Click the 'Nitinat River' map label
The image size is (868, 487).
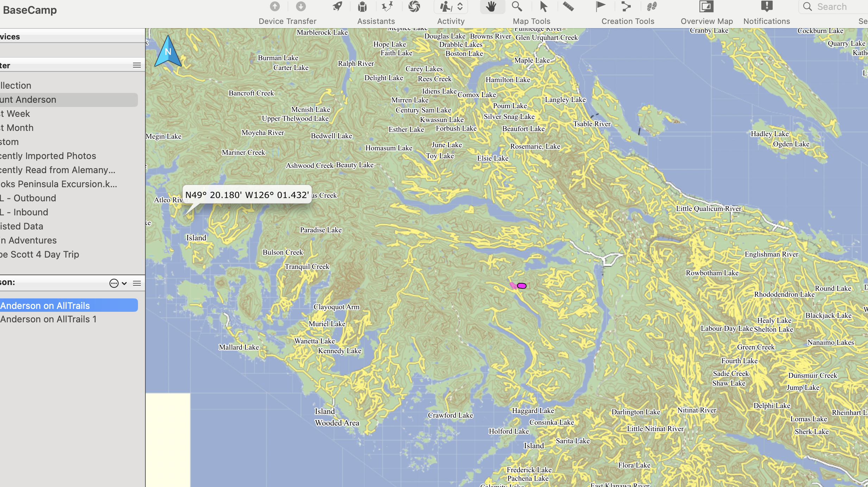(697, 410)
